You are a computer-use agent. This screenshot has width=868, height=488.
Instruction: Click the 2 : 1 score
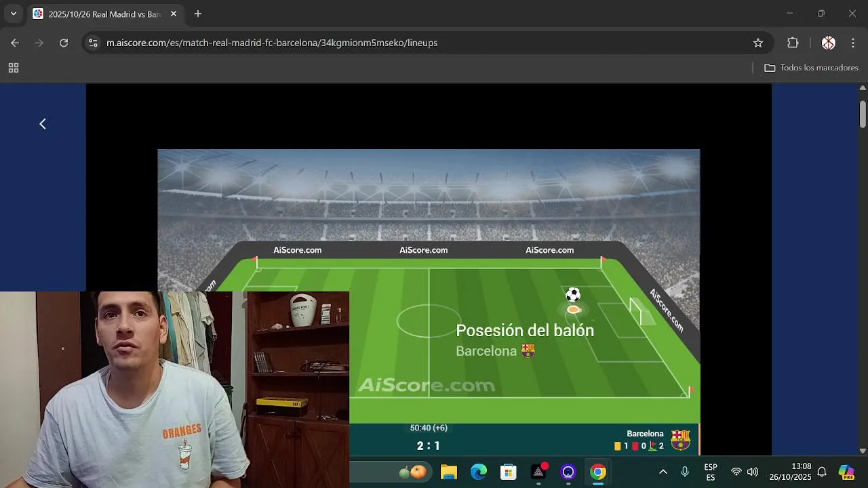click(429, 445)
